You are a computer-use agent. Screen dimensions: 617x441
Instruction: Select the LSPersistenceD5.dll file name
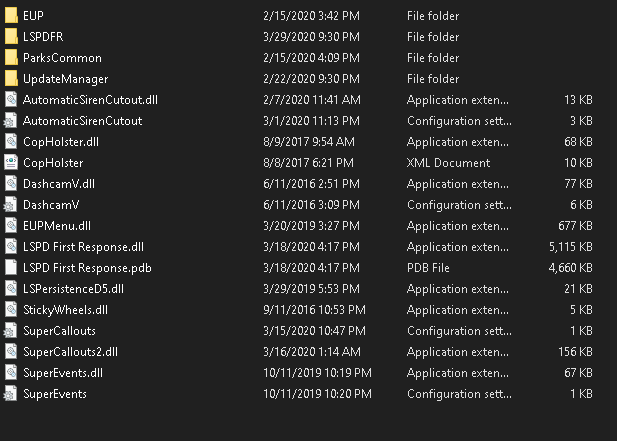[x=73, y=289]
